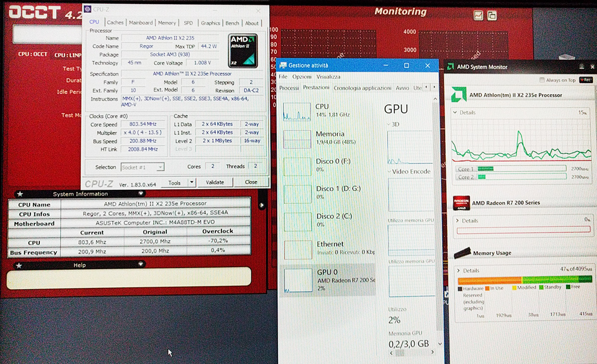
Task: Open the SPD tab
Action: click(188, 22)
